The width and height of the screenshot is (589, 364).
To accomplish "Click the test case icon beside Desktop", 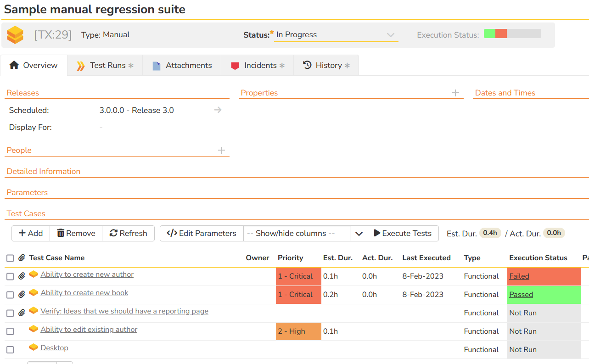I will 34,347.
